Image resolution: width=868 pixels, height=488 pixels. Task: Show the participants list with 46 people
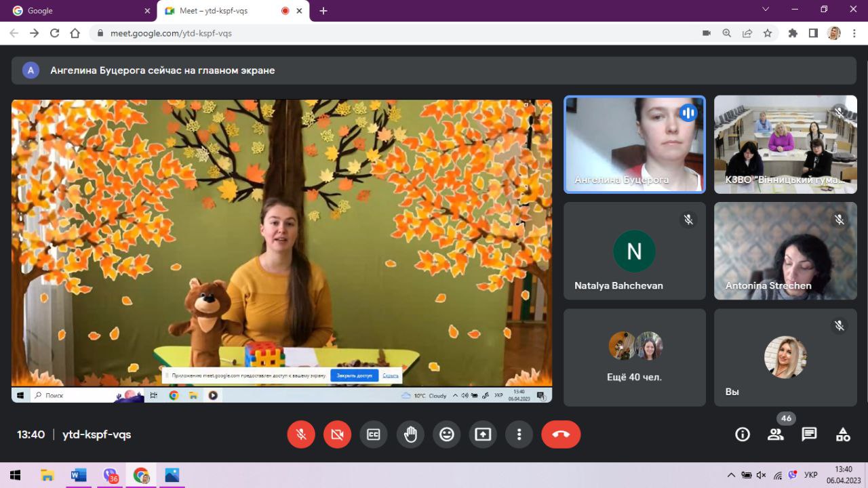pos(775,434)
